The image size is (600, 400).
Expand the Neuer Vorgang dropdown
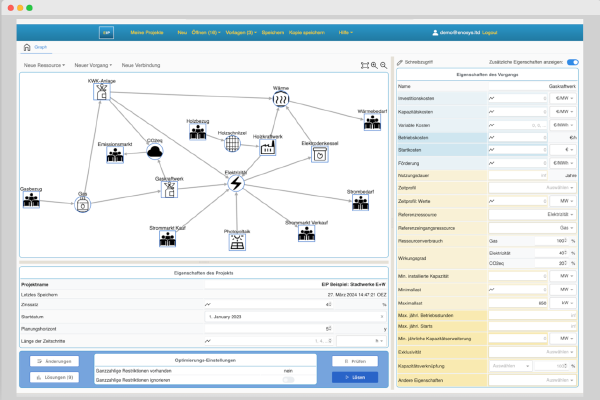[x=93, y=65]
